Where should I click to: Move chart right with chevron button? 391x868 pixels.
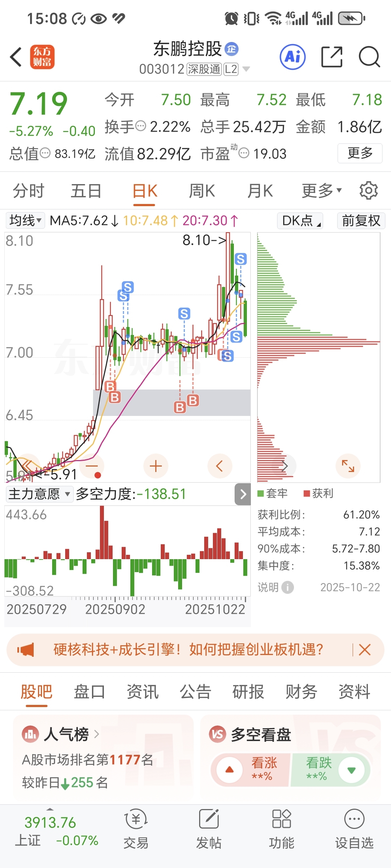tap(285, 466)
